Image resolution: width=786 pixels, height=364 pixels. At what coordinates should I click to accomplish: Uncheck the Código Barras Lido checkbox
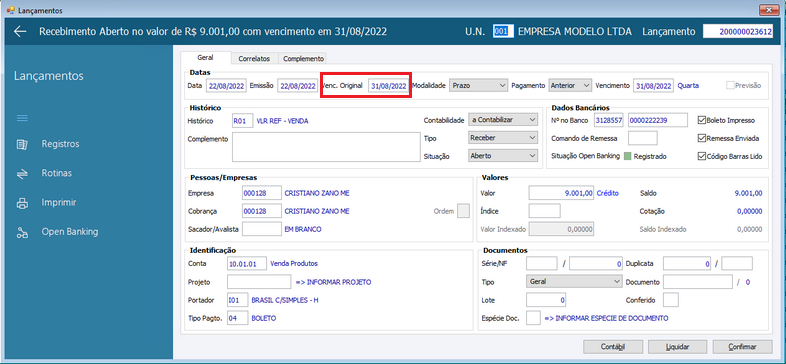click(702, 156)
